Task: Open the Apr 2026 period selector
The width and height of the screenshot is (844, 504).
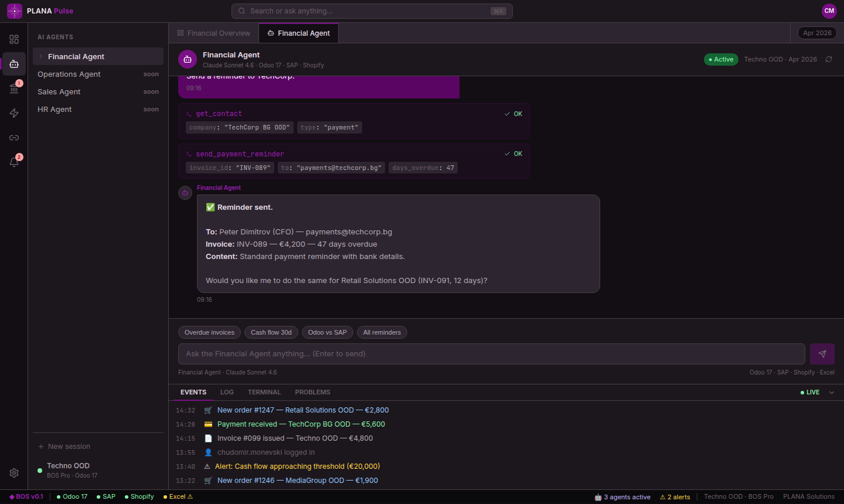Action: pos(817,33)
